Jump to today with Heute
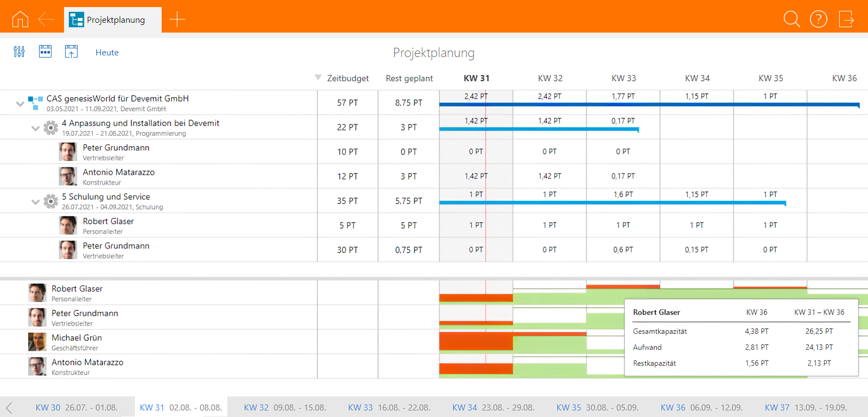The image size is (868, 417). coord(107,53)
